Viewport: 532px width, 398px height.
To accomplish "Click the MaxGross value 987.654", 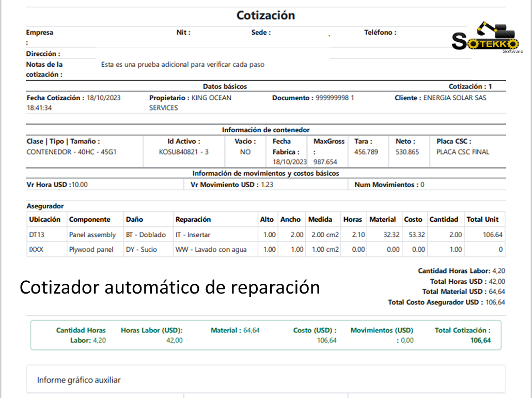I will [325, 162].
